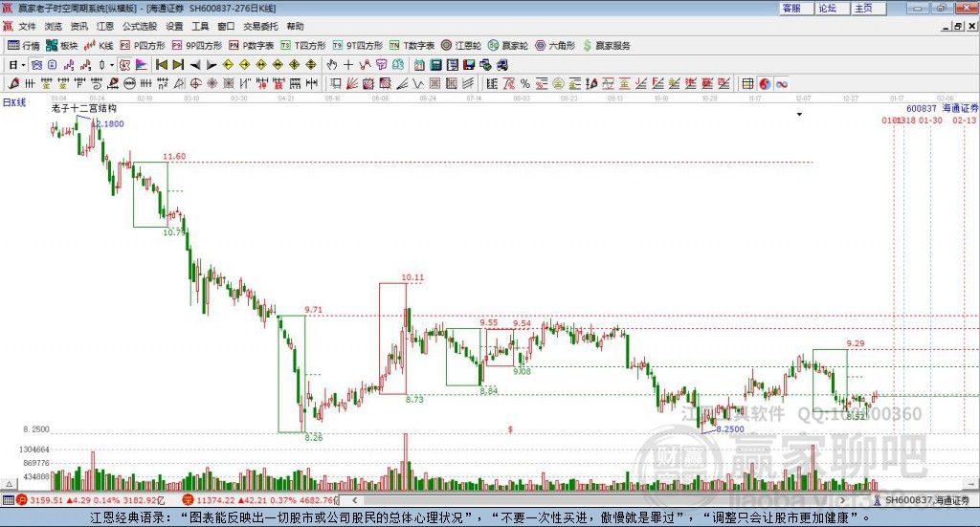Click the yin-yang taiji icon
This screenshot has width=980, height=527.
764,83
